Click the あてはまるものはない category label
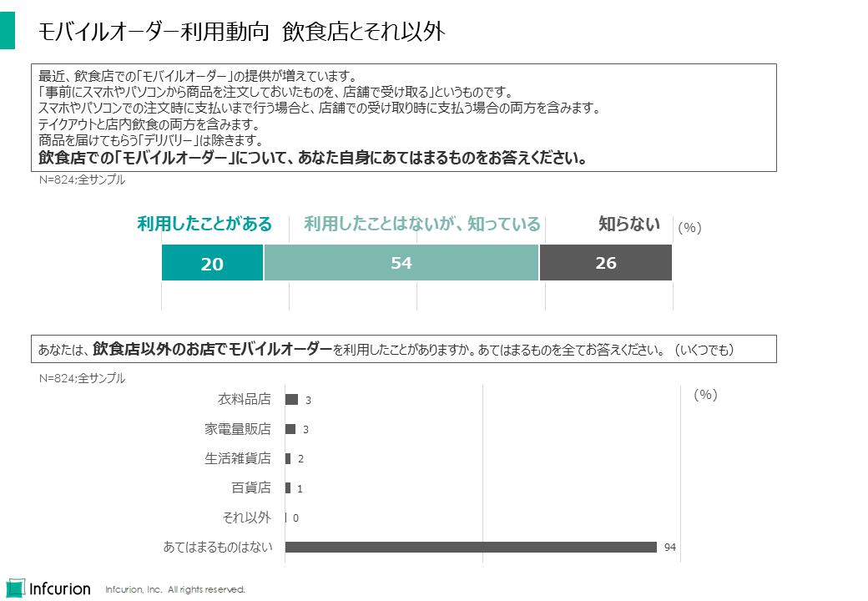This screenshot has height=601, width=868. tap(218, 547)
